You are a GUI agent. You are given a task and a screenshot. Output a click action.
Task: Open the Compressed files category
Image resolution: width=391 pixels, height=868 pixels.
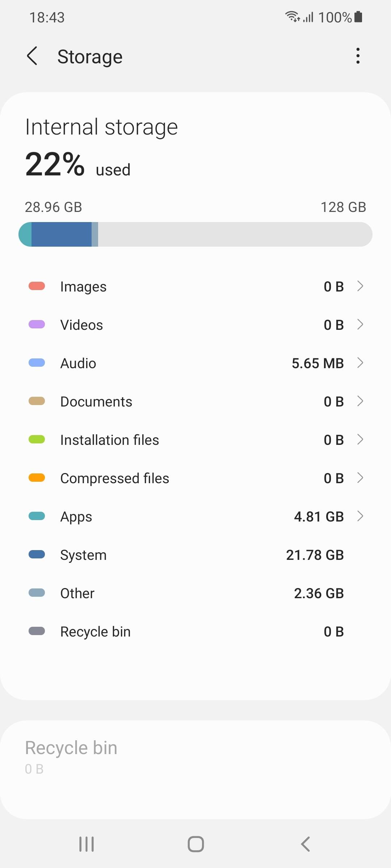pos(195,478)
